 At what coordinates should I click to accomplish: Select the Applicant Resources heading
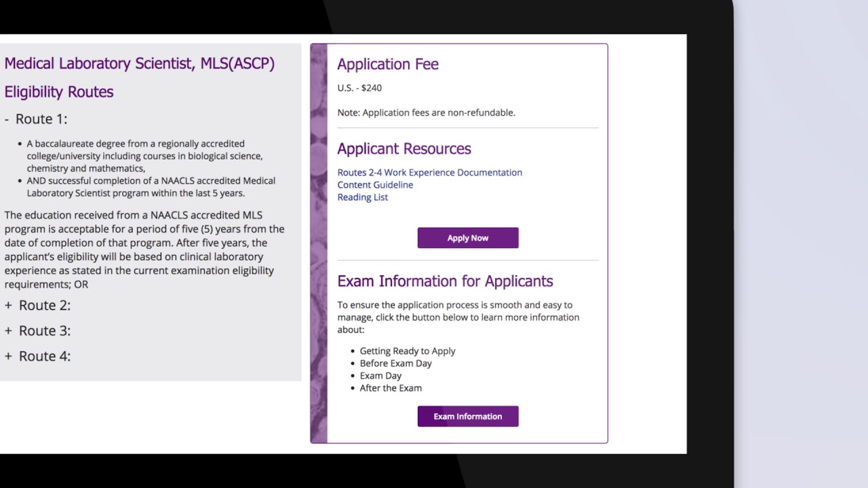(x=404, y=149)
